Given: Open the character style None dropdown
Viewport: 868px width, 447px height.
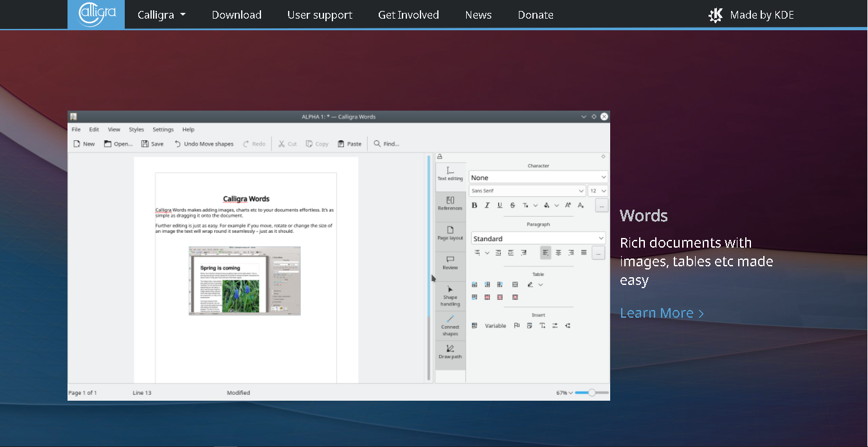Looking at the screenshot, I should 538,178.
